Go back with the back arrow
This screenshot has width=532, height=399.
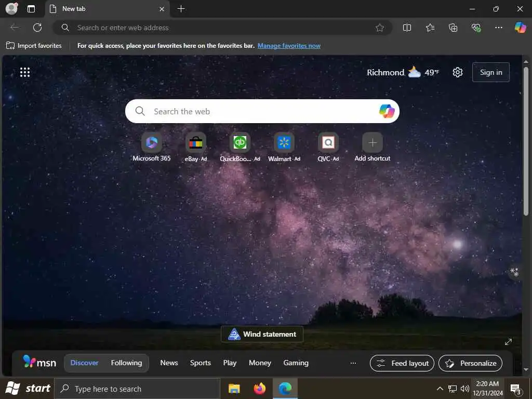[15, 28]
